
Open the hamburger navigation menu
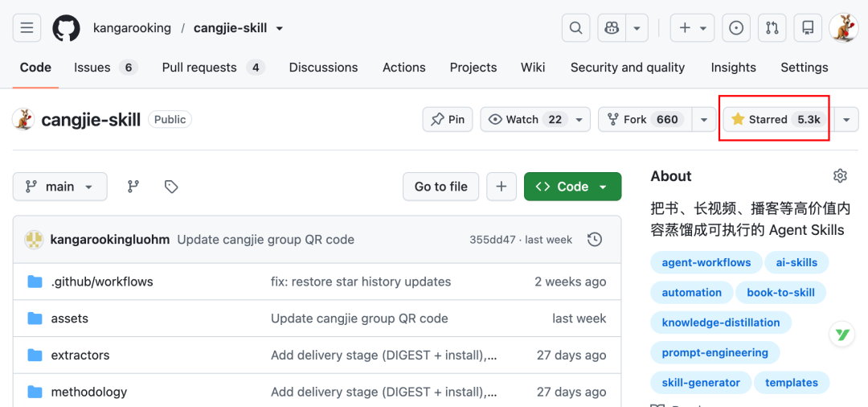point(27,27)
